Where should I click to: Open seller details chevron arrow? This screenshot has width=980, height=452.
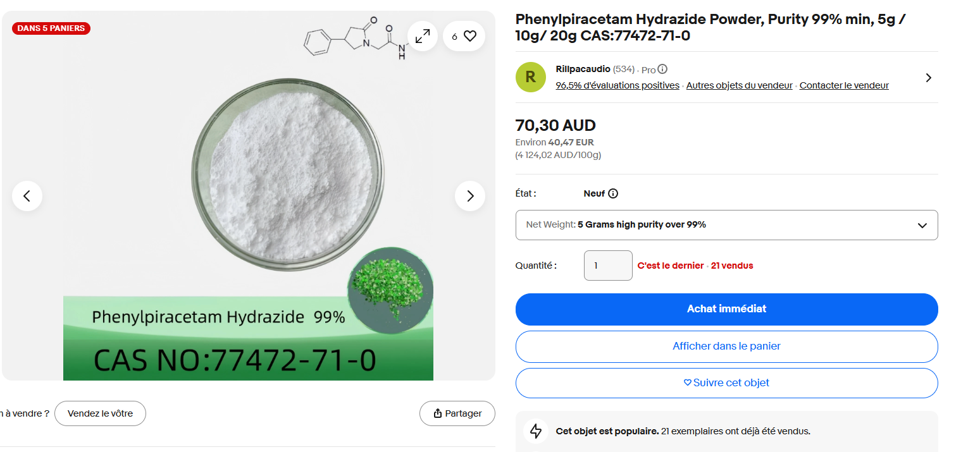(x=928, y=78)
